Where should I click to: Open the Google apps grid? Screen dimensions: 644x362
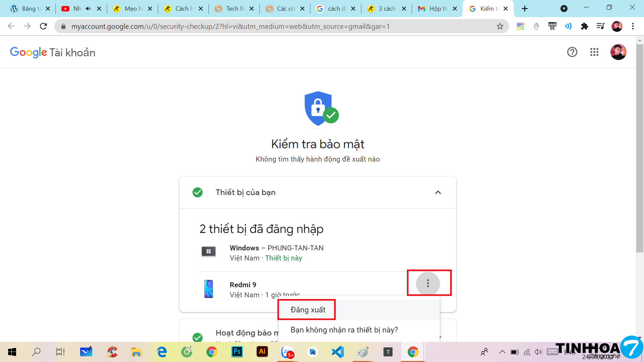[x=594, y=52]
